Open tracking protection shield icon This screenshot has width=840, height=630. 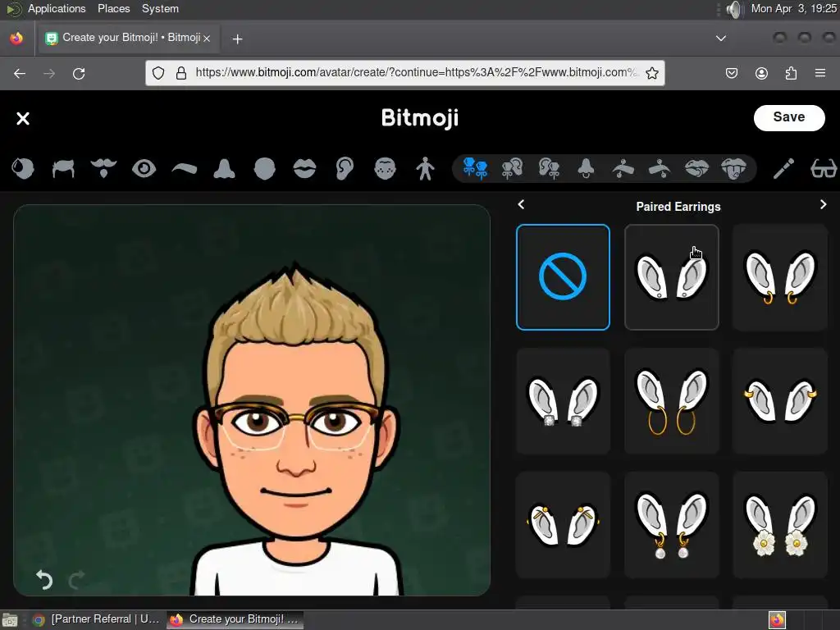tap(158, 73)
